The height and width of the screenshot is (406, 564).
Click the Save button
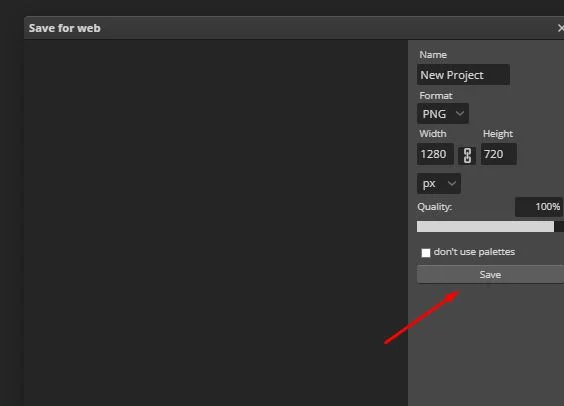pyautogui.click(x=490, y=274)
